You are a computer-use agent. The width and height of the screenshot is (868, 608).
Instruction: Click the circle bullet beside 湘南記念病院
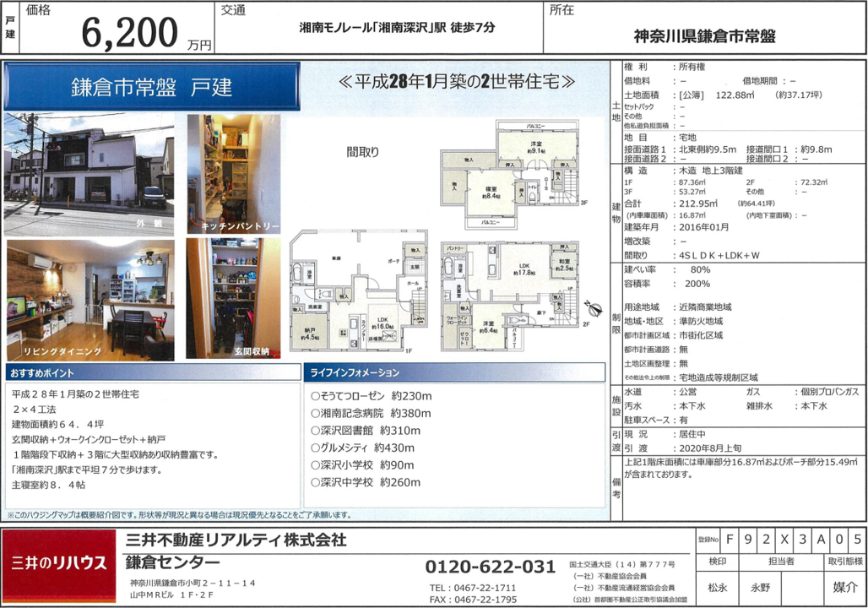tap(315, 414)
